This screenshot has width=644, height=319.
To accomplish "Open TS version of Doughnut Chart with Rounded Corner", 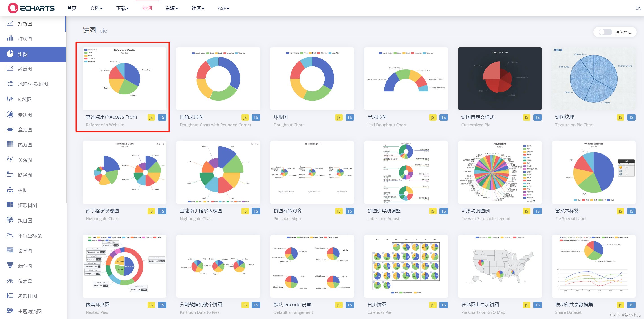I will 256,117.
